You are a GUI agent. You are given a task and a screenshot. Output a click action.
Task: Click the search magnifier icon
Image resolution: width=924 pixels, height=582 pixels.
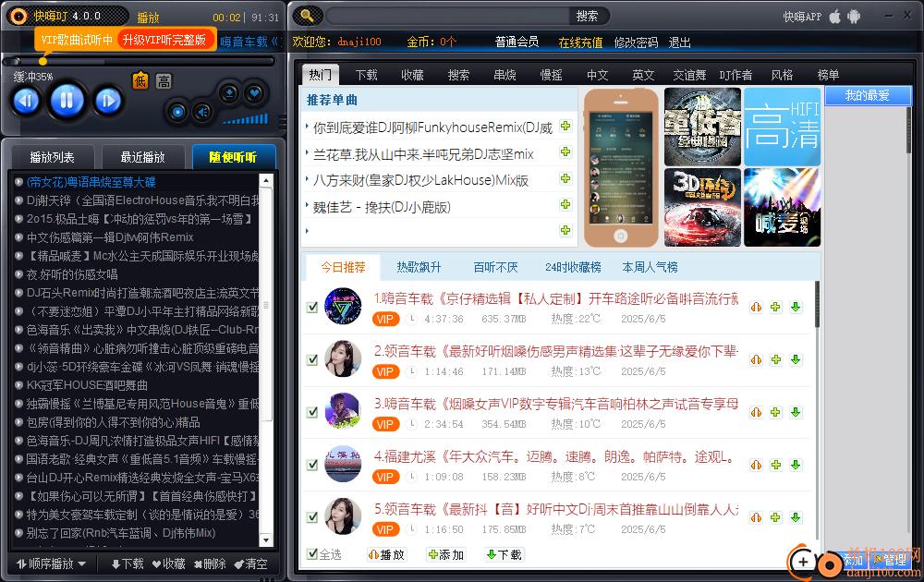click(x=307, y=16)
